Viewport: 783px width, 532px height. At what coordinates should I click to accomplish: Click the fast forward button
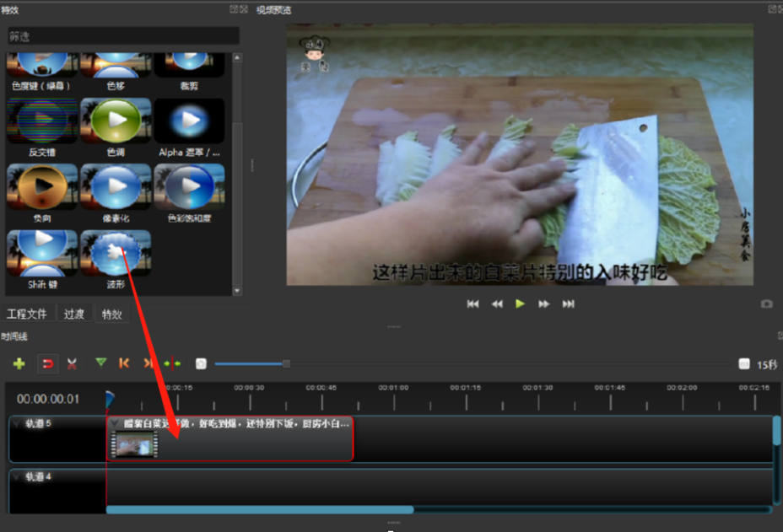coord(544,304)
